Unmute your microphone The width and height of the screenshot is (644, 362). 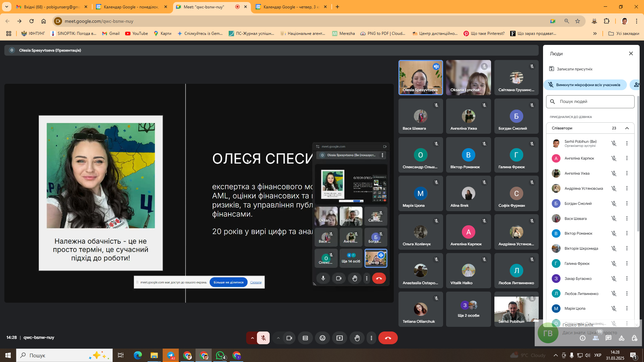click(263, 338)
